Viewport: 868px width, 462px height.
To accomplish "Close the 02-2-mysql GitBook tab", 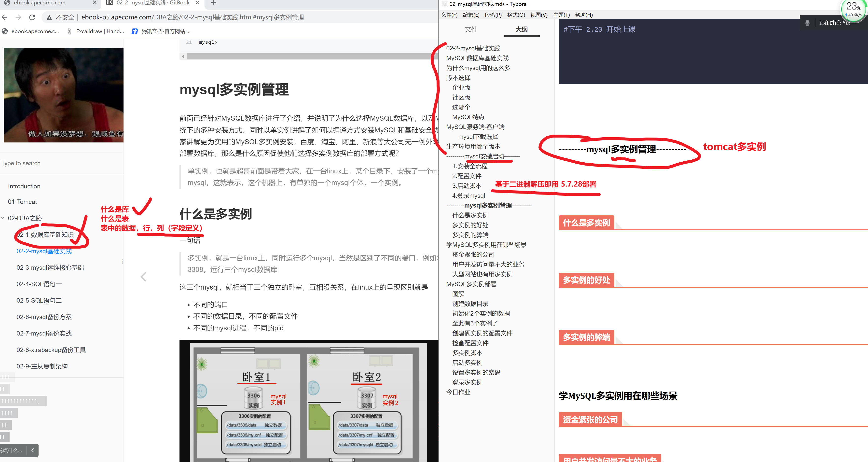I will point(197,3).
